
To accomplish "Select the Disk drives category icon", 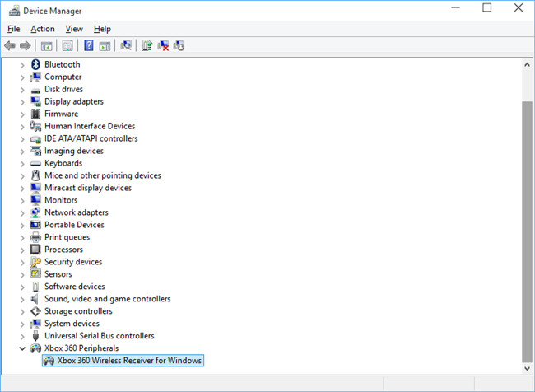I will tap(35, 90).
